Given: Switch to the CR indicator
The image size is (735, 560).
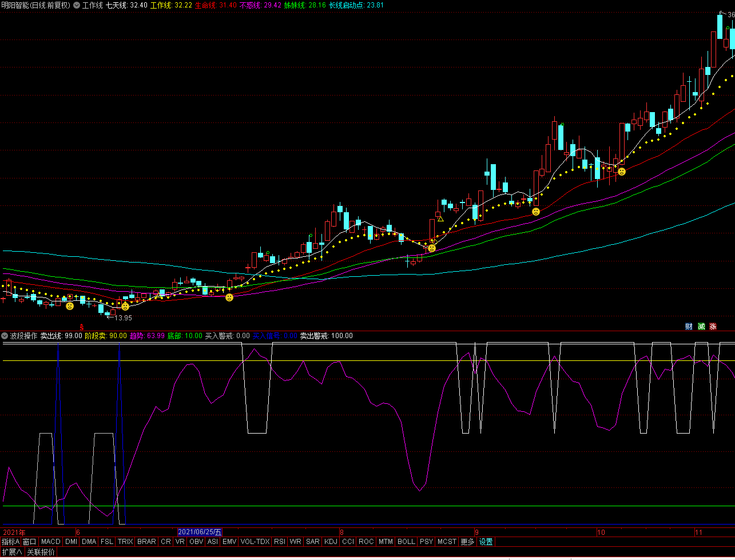Looking at the screenshot, I should [x=166, y=542].
